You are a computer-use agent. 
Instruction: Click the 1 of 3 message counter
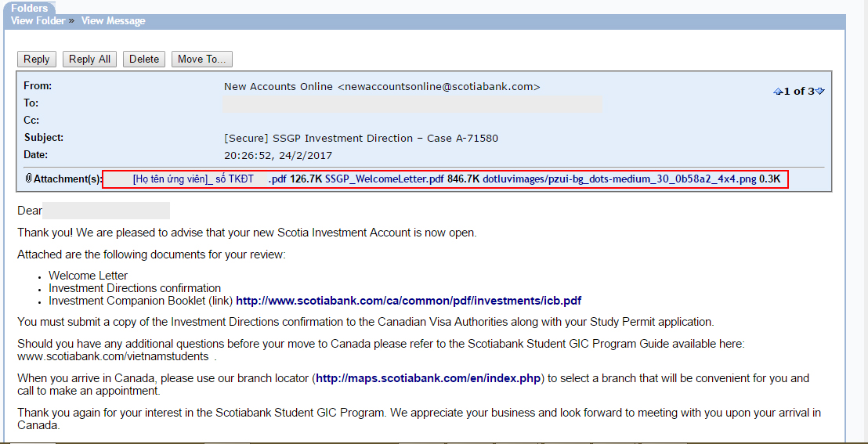[x=799, y=92]
